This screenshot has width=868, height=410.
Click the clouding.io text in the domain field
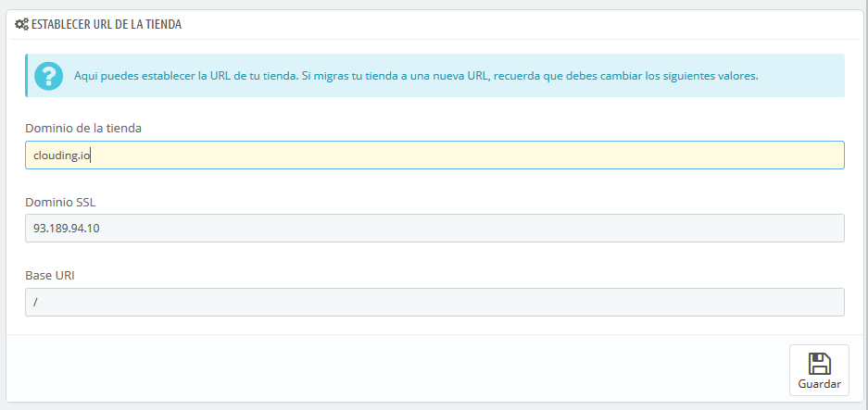(62, 155)
